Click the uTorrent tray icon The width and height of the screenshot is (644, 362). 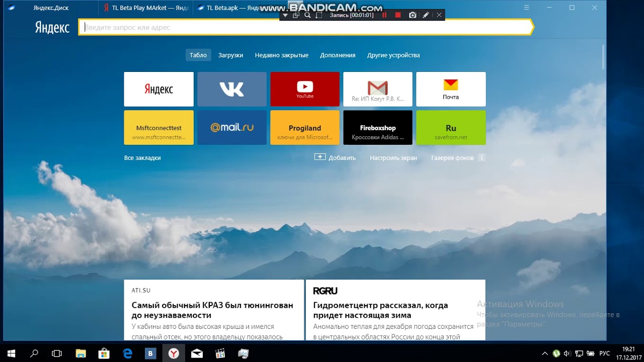coord(556,353)
